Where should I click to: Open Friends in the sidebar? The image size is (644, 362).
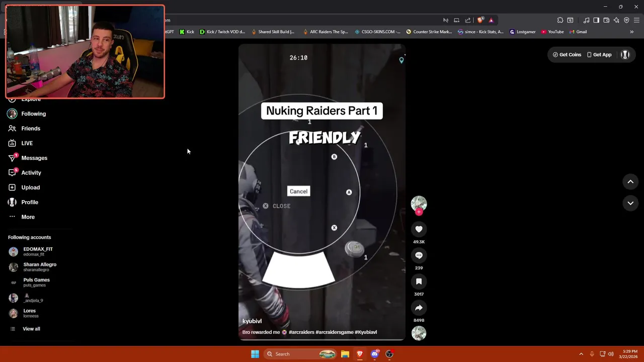(31, 128)
